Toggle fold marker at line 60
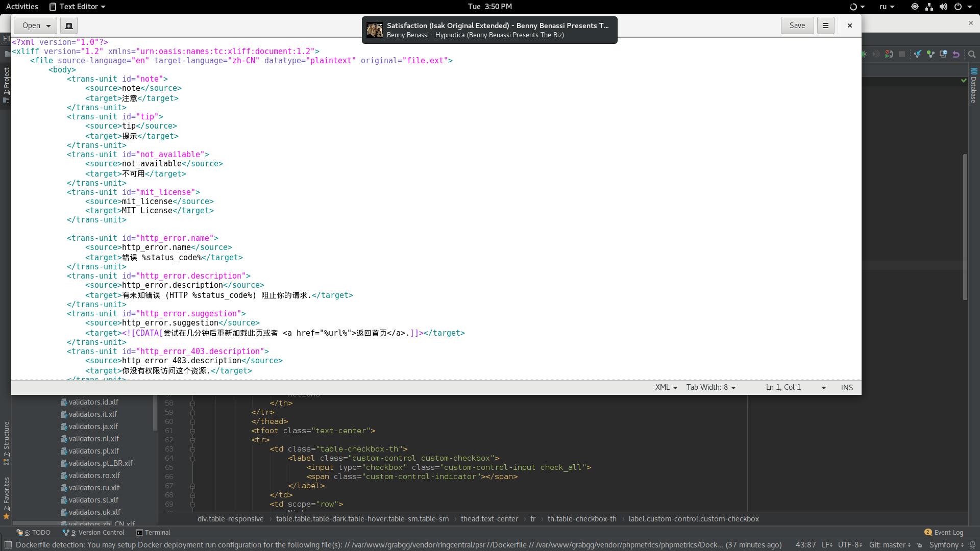980x551 pixels. [192, 422]
